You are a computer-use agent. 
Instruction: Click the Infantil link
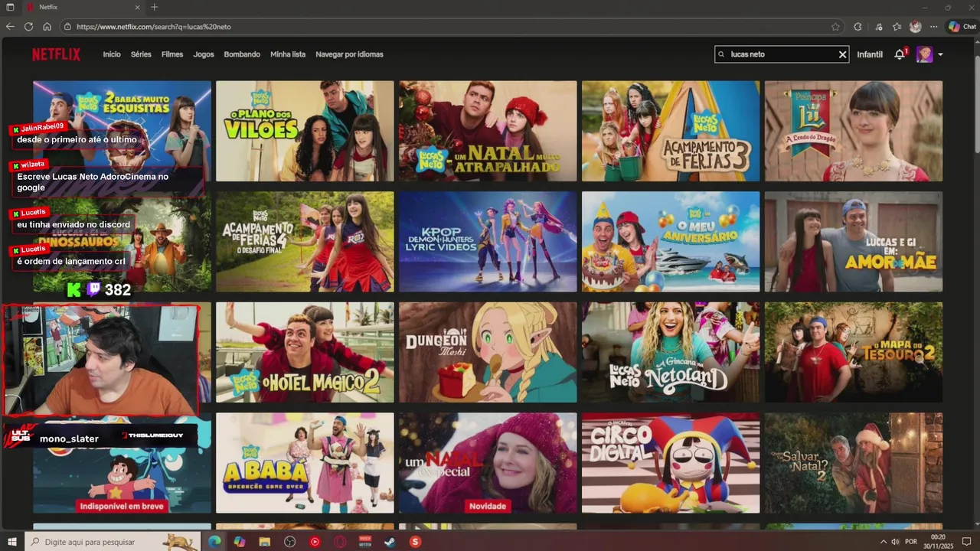870,54
